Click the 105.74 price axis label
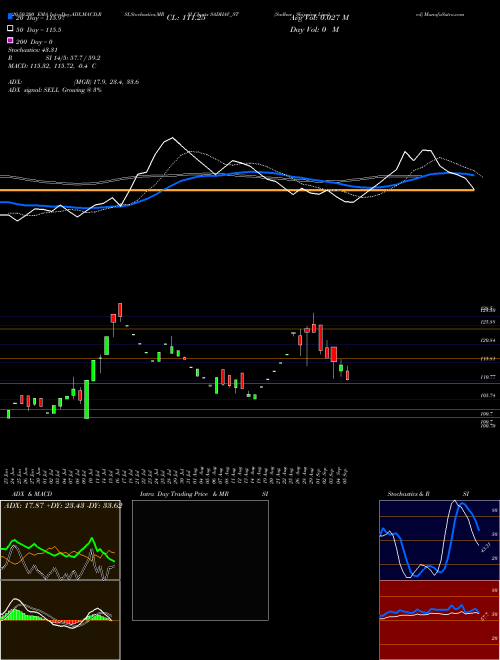Image resolution: width=500 pixels, height=660 pixels. [x=487, y=396]
